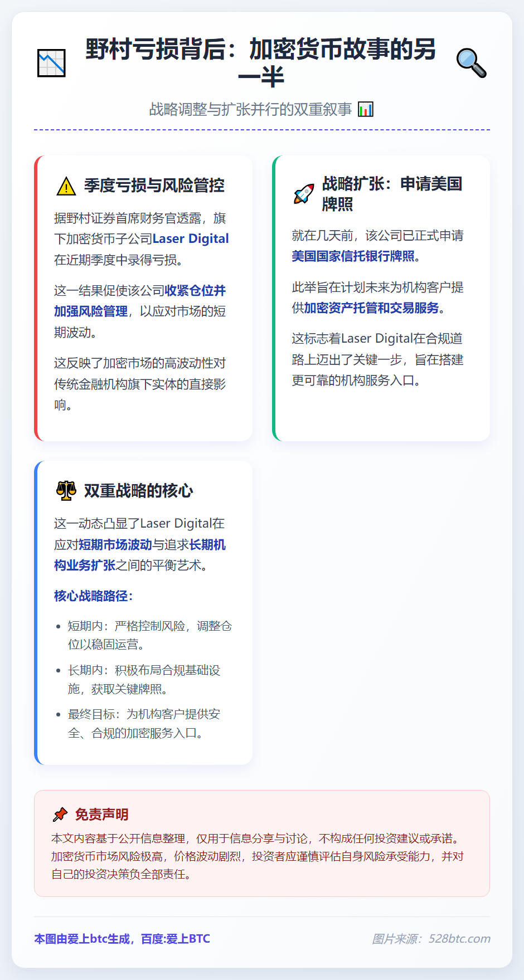Click the heading 双重战略的核心
The height and width of the screenshot is (980, 524).
click(139, 491)
